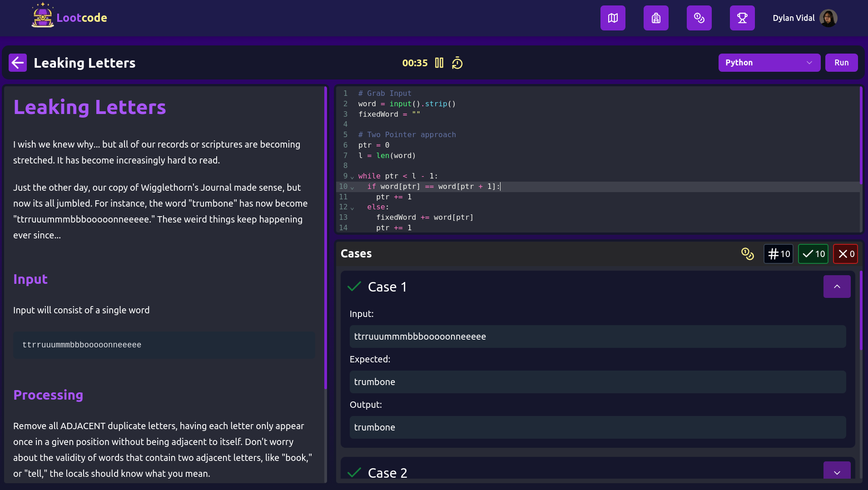Click the 00:35 timer display

(415, 63)
